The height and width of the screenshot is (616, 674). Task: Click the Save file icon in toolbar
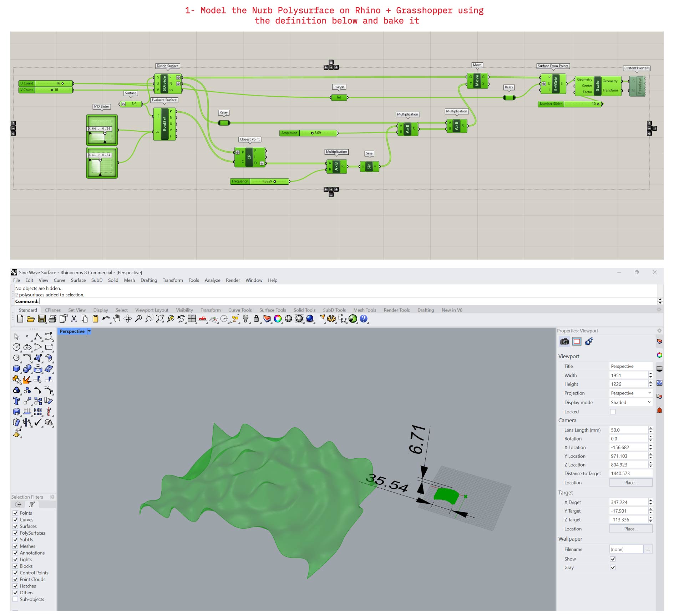41,319
